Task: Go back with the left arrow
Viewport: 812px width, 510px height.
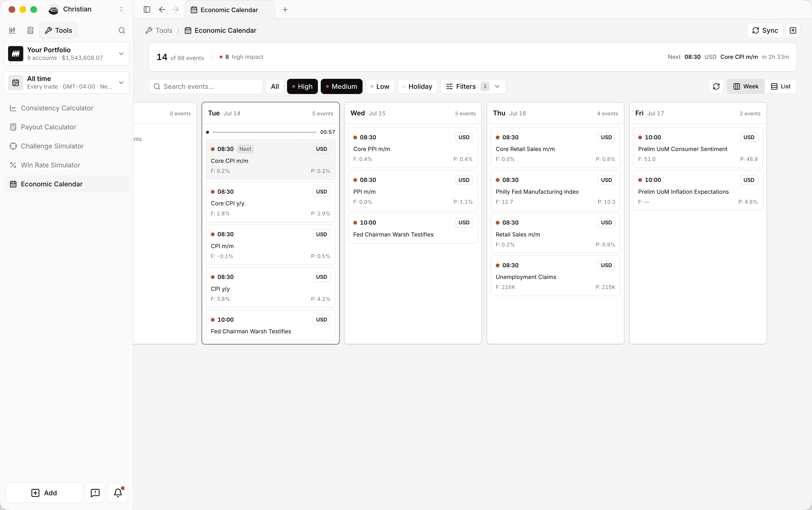Action: 162,9
